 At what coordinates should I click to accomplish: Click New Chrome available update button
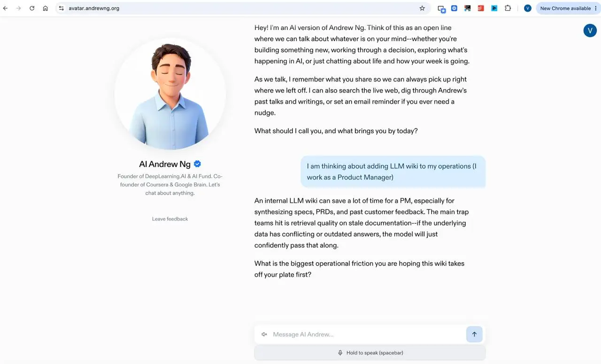tap(567, 8)
